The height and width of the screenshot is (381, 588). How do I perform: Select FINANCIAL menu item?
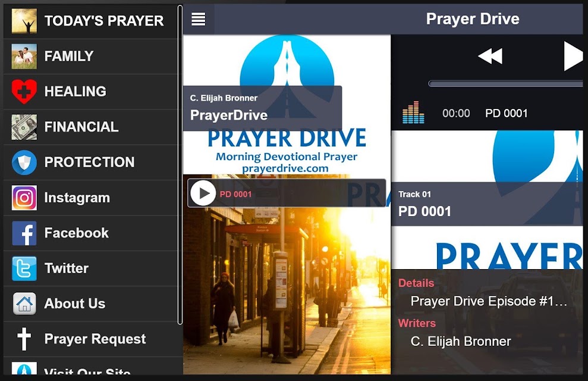point(90,127)
